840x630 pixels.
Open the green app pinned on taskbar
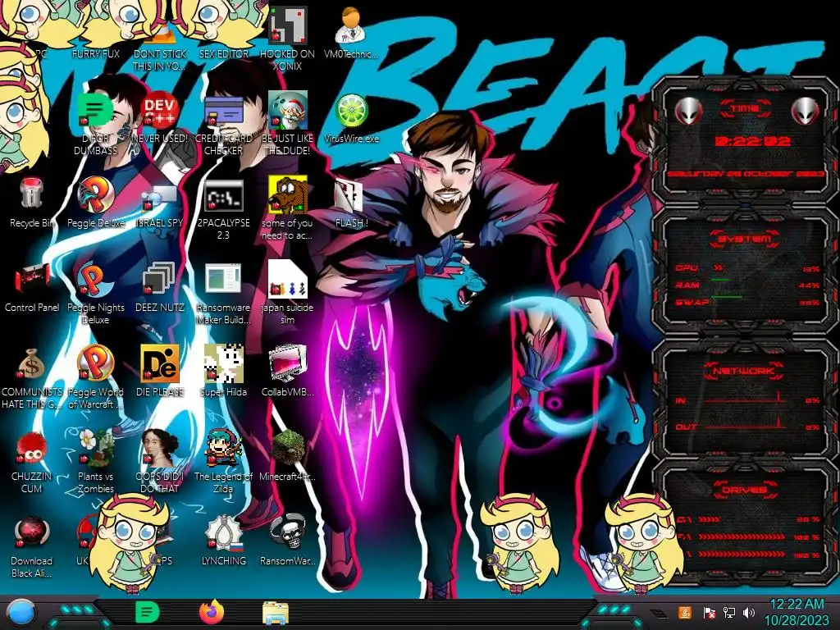tap(147, 612)
